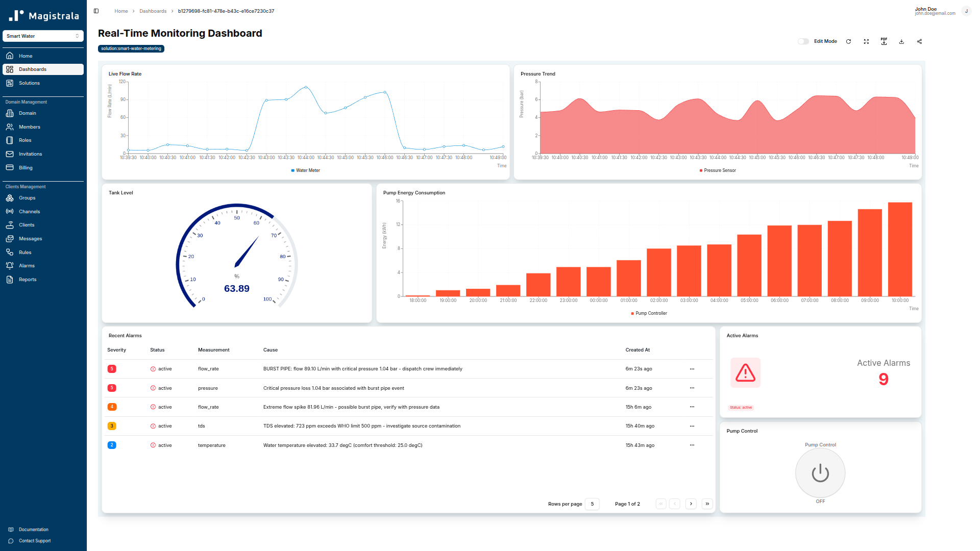
Task: Refresh the dashboard data
Action: coord(848,41)
